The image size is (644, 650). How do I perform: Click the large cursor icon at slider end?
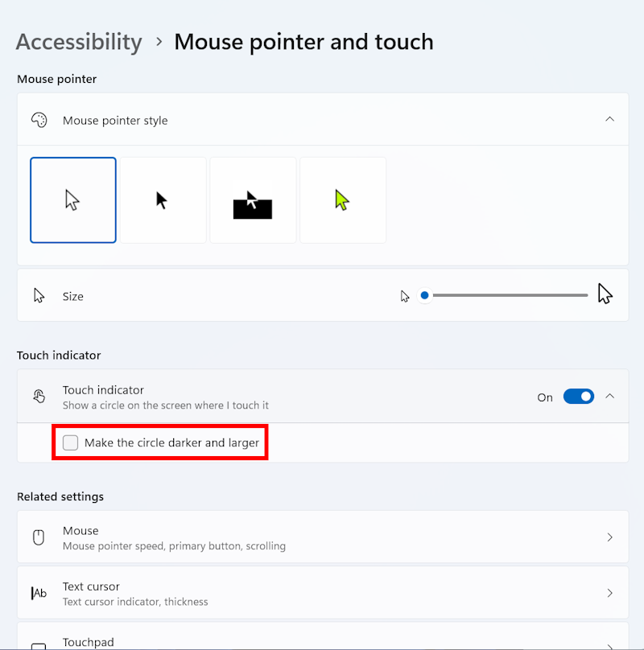click(605, 294)
